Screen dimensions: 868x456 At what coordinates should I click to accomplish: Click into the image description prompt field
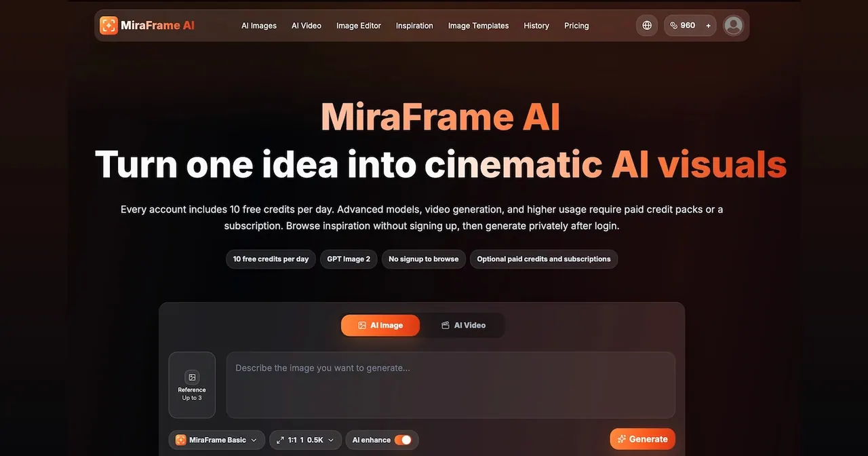tap(450, 385)
